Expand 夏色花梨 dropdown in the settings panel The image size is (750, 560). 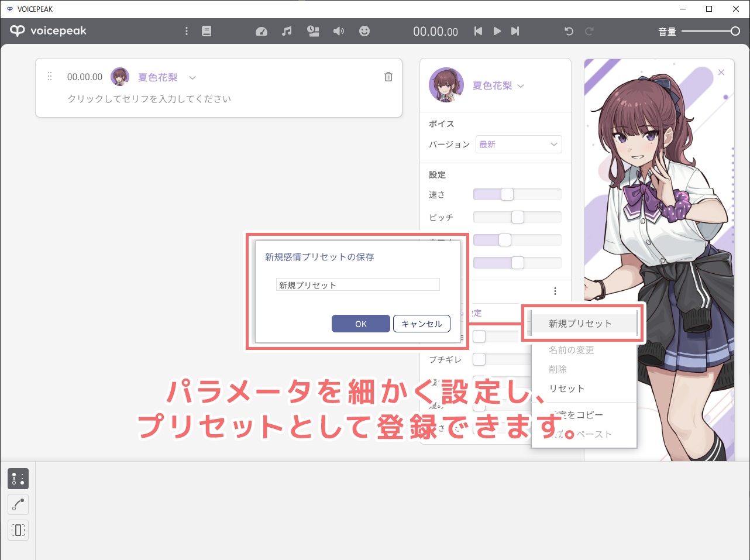521,86
